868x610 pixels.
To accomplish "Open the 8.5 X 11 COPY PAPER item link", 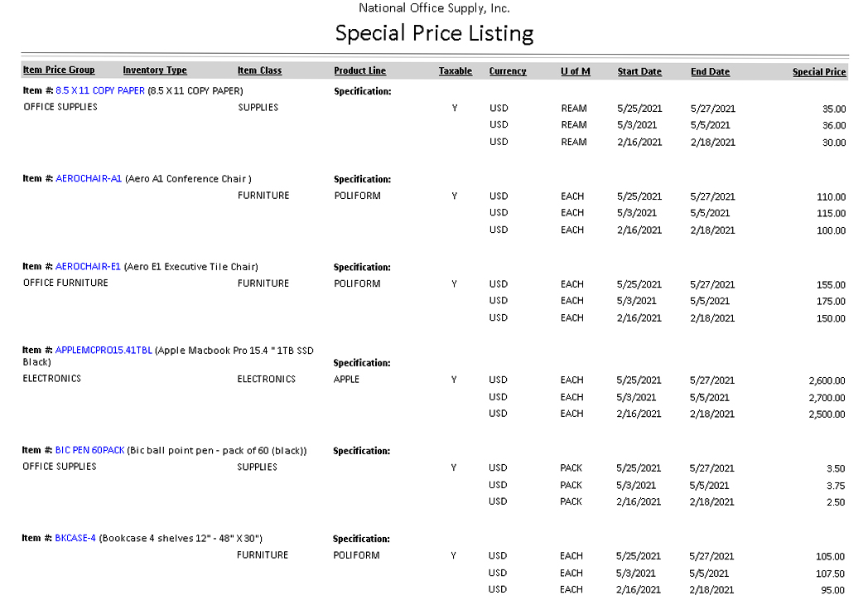I will point(99,90).
